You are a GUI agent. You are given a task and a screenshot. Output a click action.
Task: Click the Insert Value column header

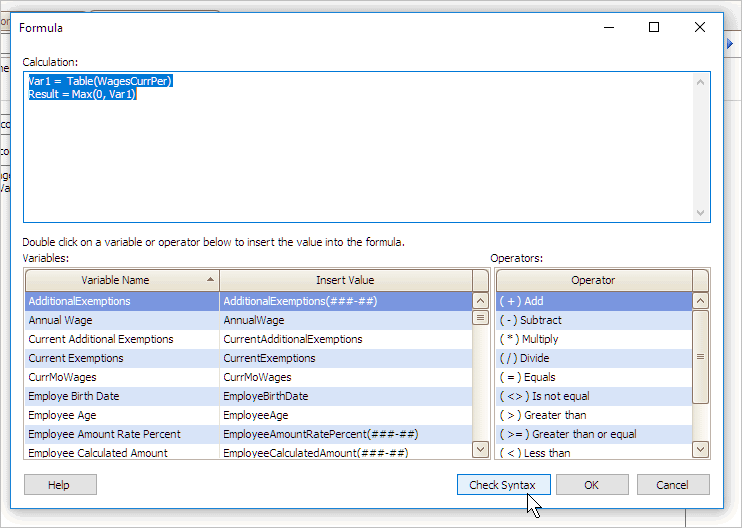pos(345,280)
